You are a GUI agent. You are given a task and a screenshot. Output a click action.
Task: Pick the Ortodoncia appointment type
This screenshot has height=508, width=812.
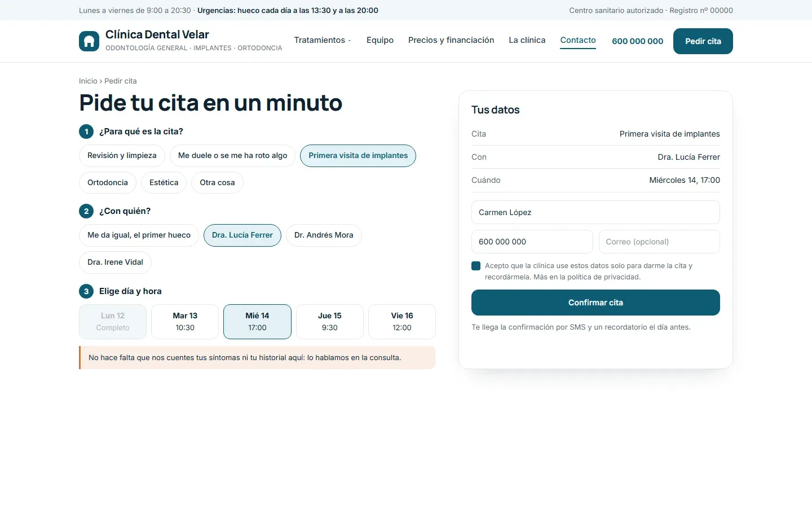pos(108,183)
